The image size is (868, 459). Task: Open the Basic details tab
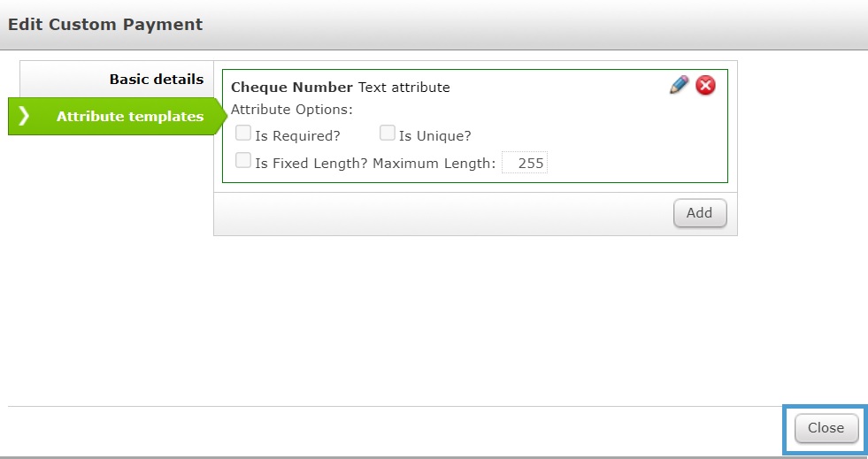click(x=156, y=79)
